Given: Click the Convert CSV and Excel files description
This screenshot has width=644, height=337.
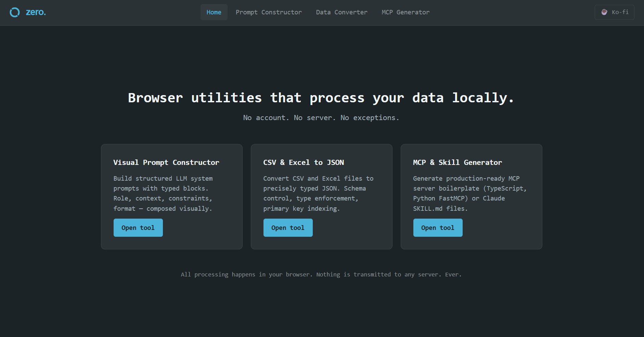Looking at the screenshot, I should point(318,193).
